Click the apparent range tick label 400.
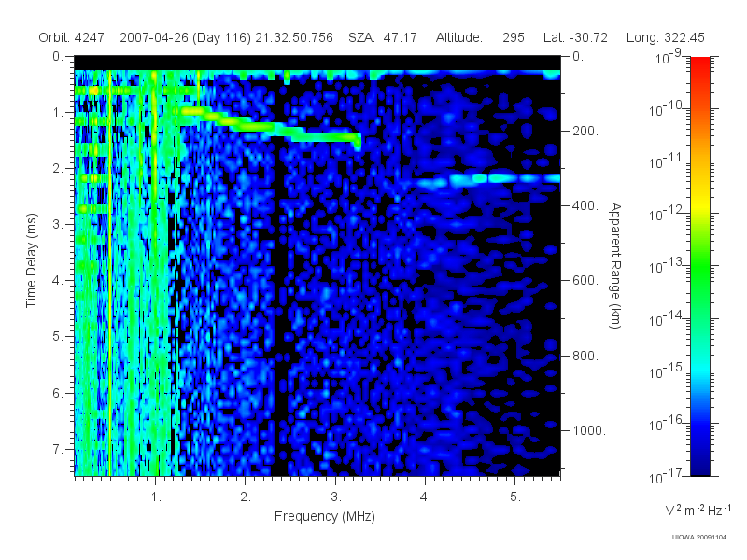The width and height of the screenshot is (747, 560). [585, 205]
